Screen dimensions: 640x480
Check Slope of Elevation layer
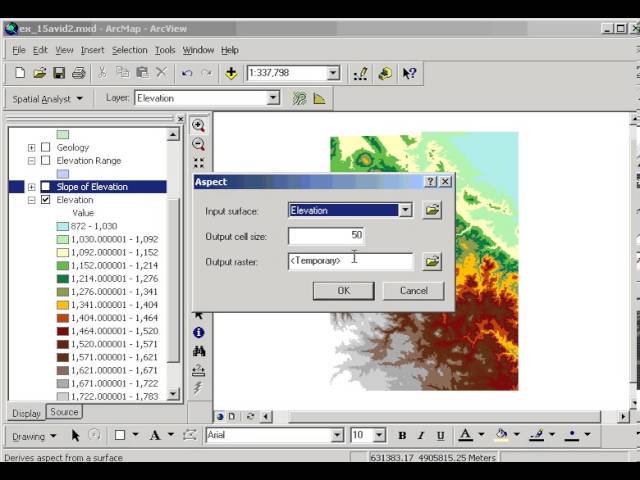pos(46,187)
